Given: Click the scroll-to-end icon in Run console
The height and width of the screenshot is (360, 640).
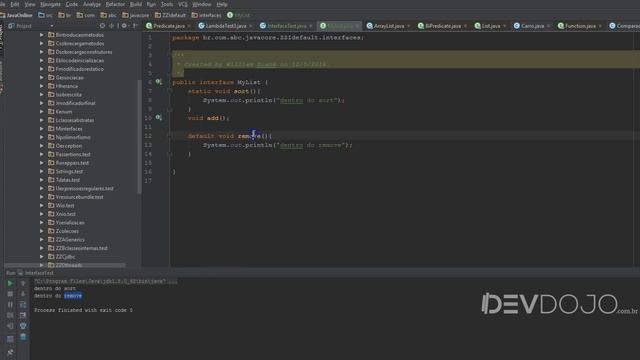Looking at the screenshot, I should point(23,315).
